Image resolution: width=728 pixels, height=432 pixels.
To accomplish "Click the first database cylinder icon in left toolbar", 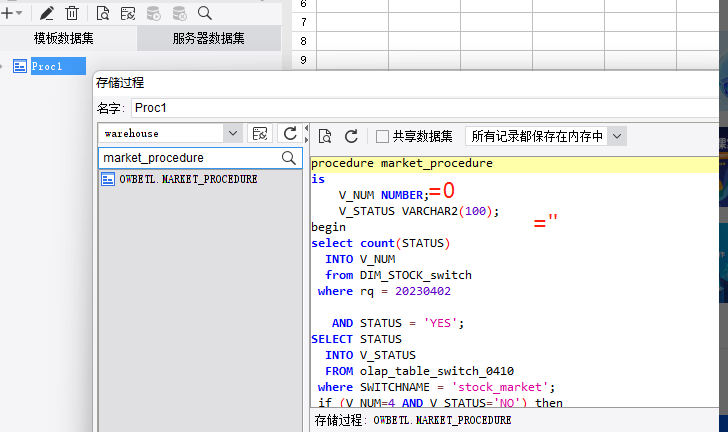I will coord(154,13).
